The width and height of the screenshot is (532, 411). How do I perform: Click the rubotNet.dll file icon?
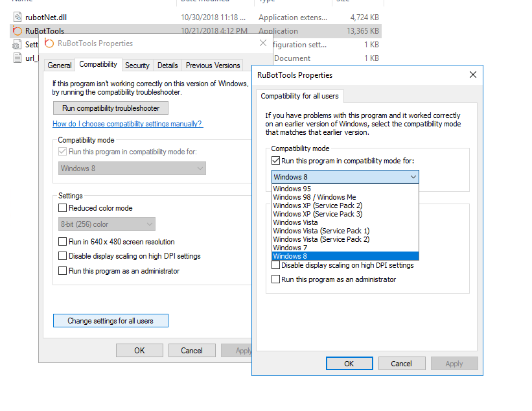coord(17,18)
